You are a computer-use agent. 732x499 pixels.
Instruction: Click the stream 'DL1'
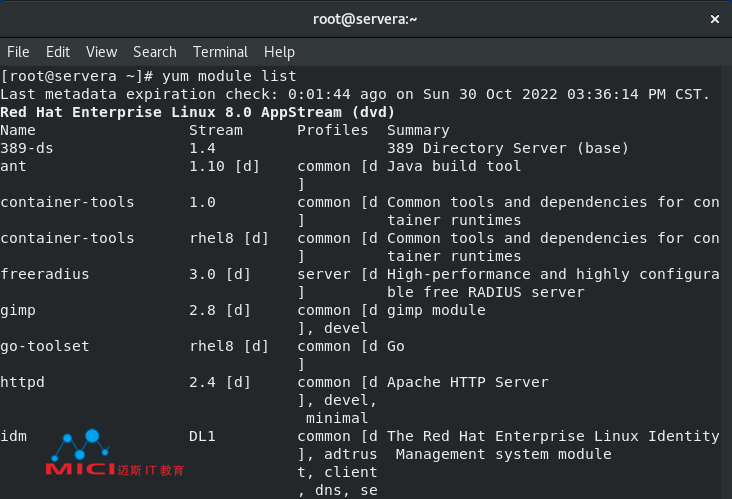point(202,436)
